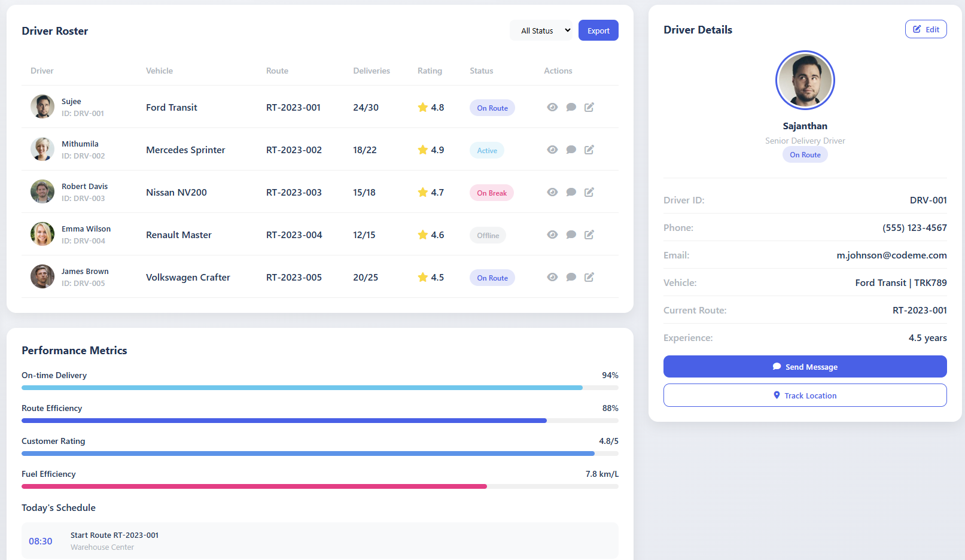This screenshot has width=965, height=560.
Task: Open message icon in Sujee's row
Action: tap(571, 107)
